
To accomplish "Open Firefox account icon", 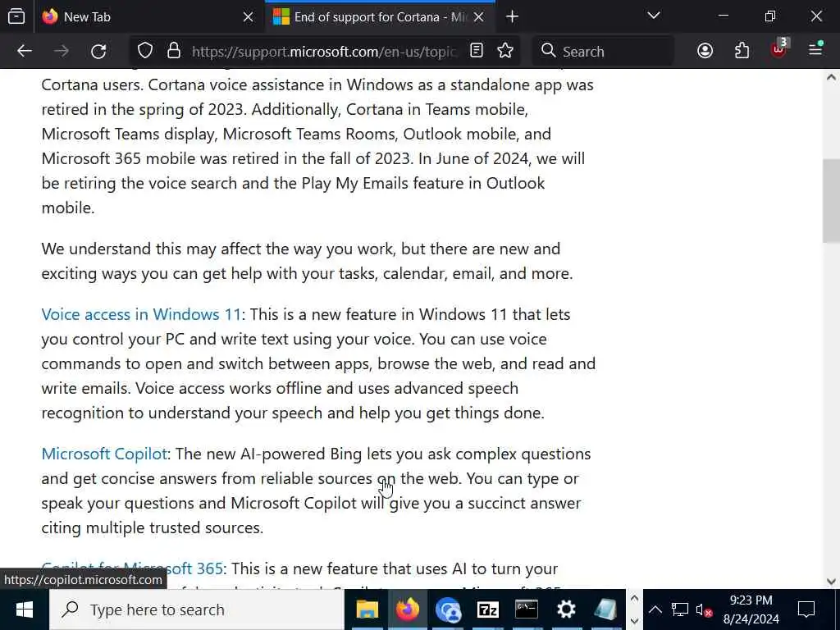I will [705, 51].
